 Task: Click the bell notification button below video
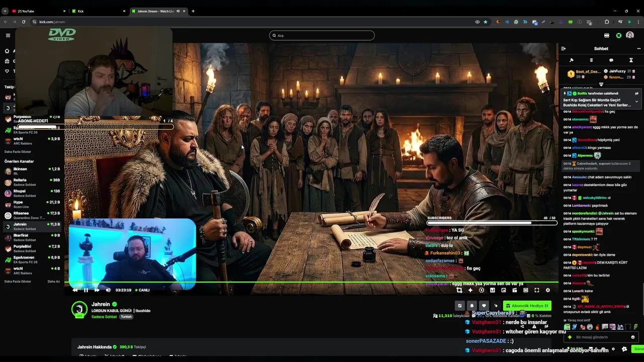click(471, 306)
